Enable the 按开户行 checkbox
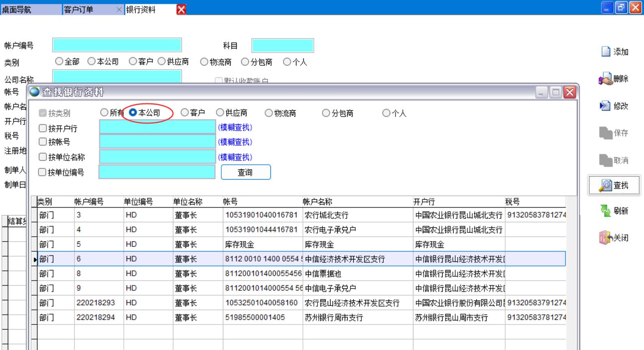Viewport: 644px width, 350px height. point(43,128)
